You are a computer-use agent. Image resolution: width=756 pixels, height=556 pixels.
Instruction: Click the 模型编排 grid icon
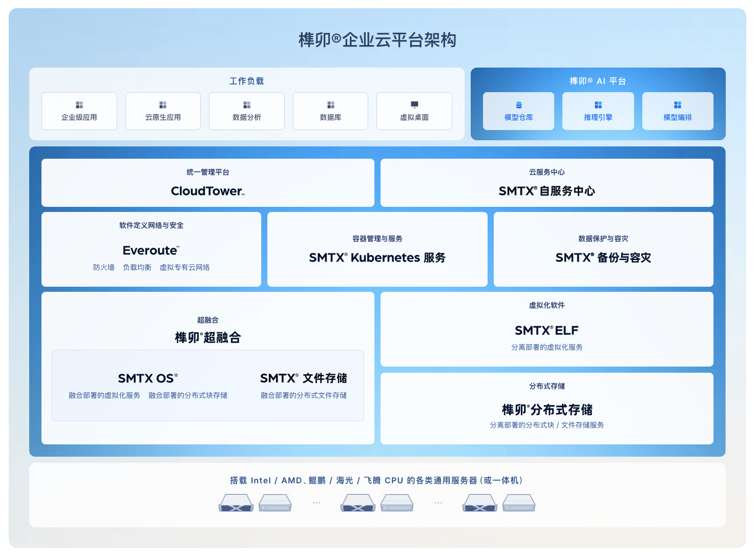tap(678, 105)
